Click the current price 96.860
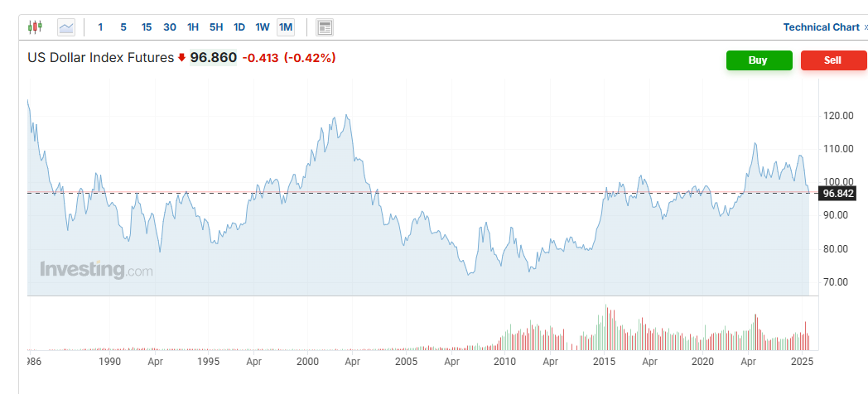Screen dimensions: 868x394 [x=213, y=58]
